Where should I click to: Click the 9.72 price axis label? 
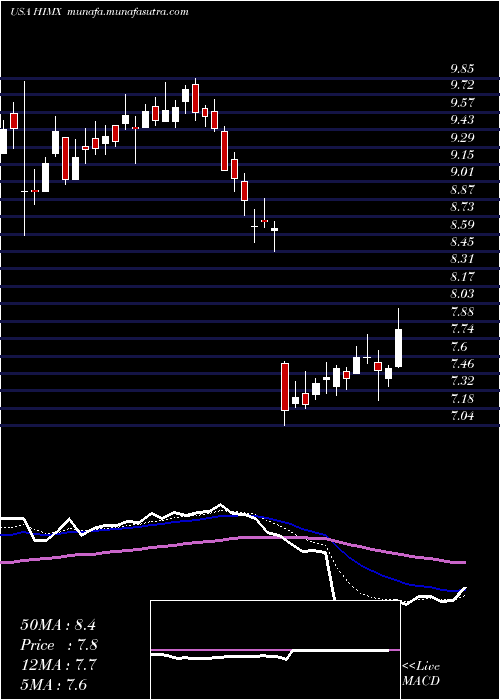tap(462, 84)
